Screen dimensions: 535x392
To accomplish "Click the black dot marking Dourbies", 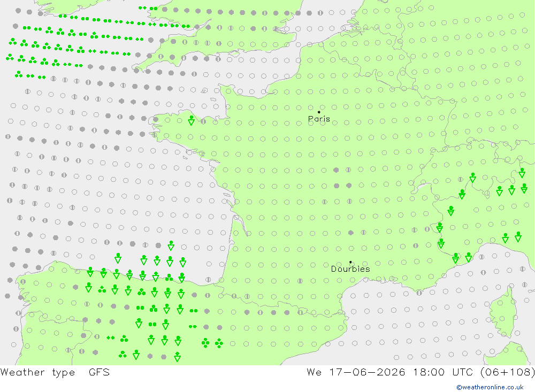I will pyautogui.click(x=350, y=262).
